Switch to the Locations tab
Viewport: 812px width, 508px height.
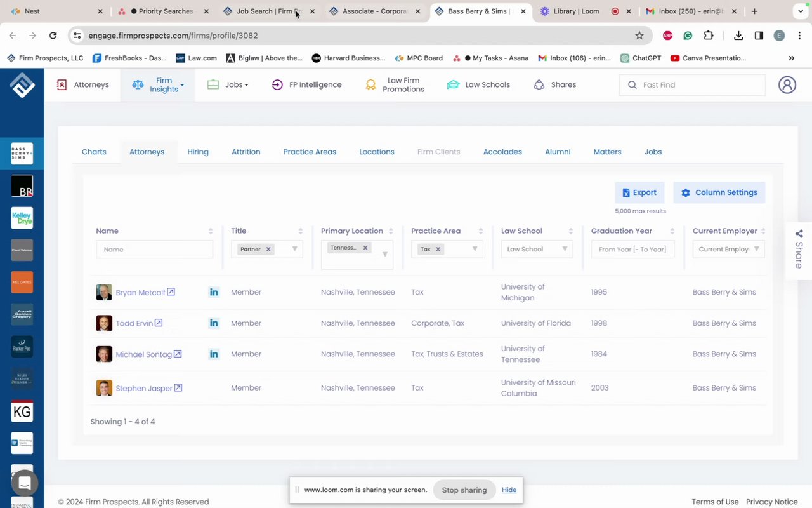377,152
